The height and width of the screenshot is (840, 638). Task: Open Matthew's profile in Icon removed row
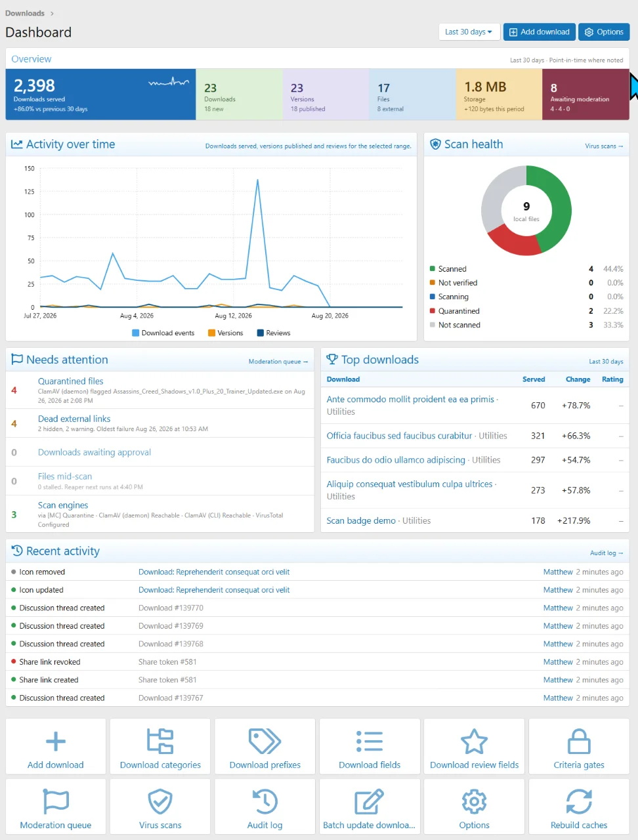(x=558, y=572)
